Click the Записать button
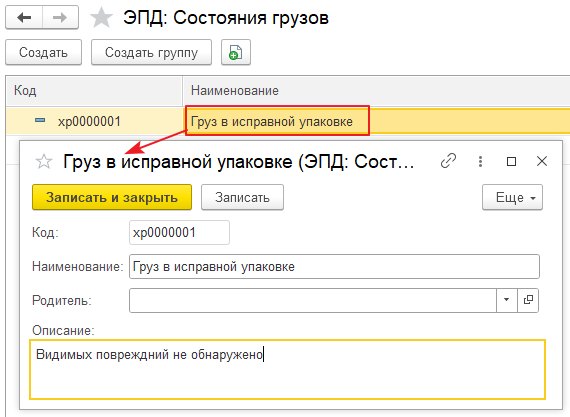The image size is (570, 417). click(242, 197)
